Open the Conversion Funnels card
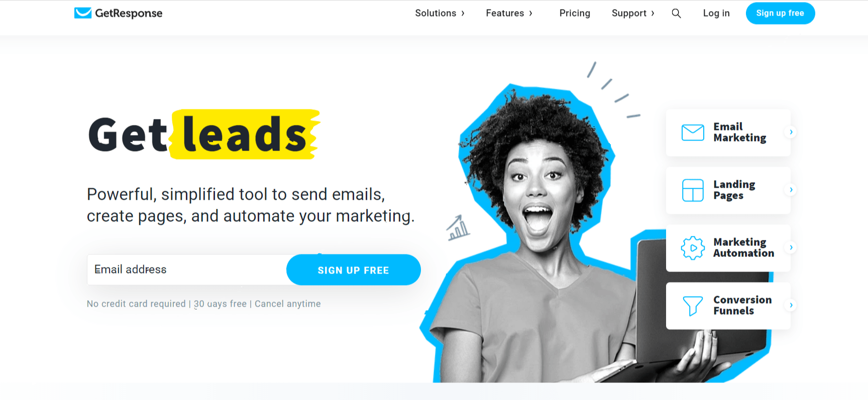The height and width of the screenshot is (400, 868). click(728, 306)
